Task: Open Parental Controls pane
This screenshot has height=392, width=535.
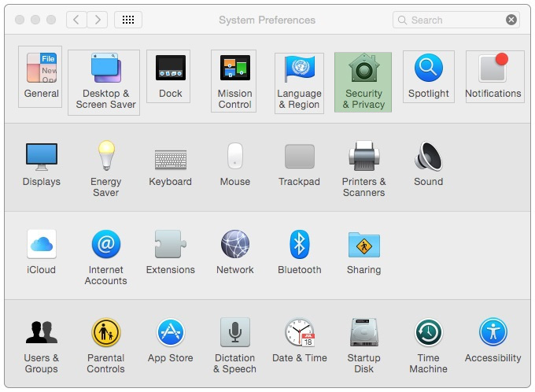Action: [105, 346]
